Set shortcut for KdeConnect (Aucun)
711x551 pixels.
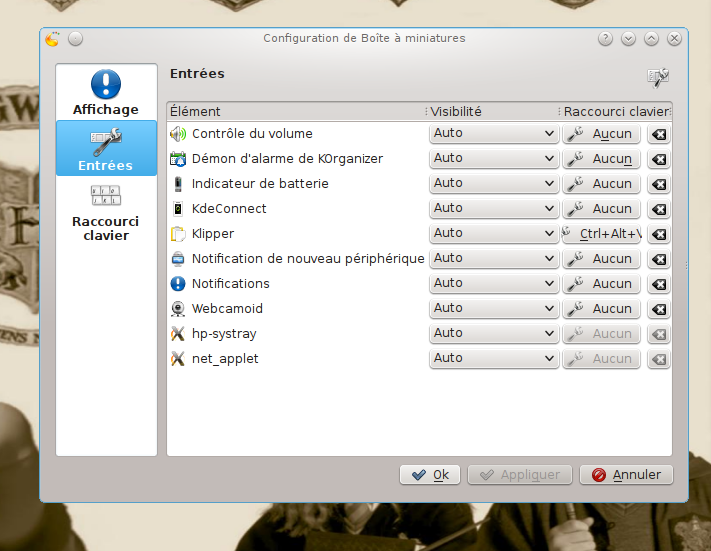tap(601, 209)
